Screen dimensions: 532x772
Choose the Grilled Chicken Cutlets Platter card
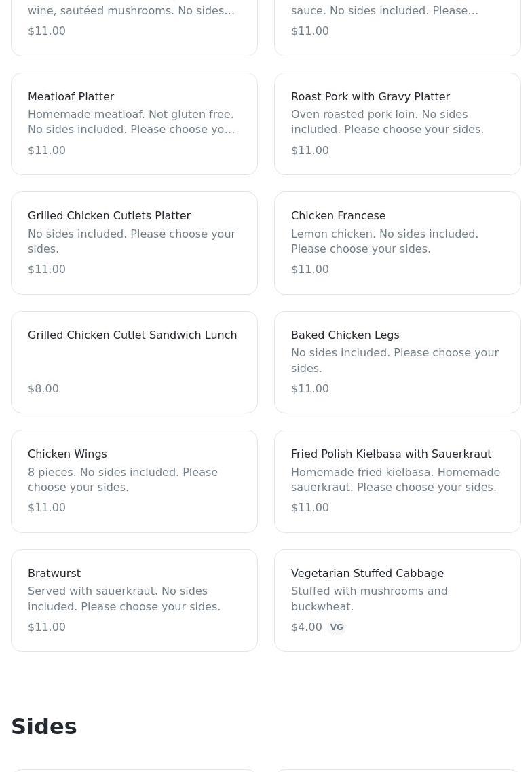134,243
